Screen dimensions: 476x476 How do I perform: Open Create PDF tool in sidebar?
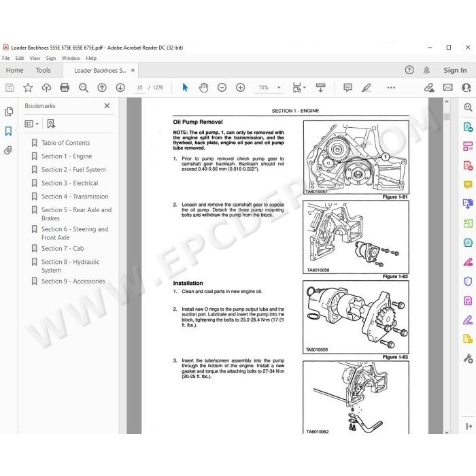[468, 165]
